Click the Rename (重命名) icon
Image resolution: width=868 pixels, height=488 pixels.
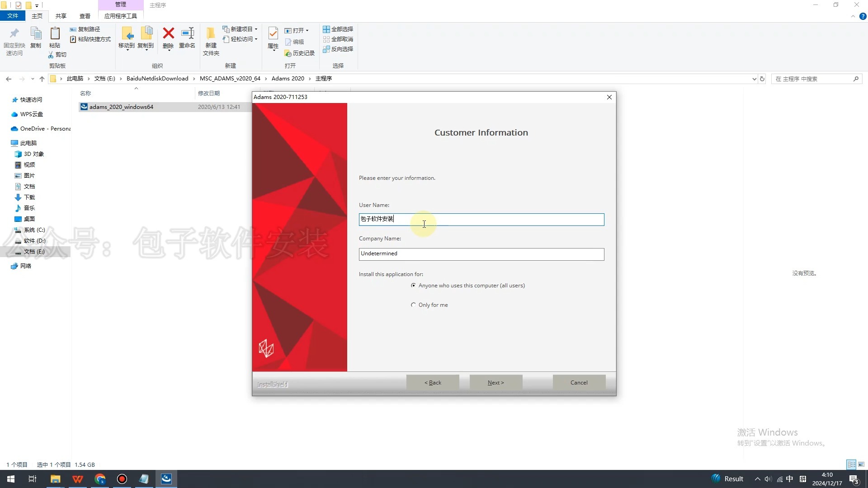(187, 33)
